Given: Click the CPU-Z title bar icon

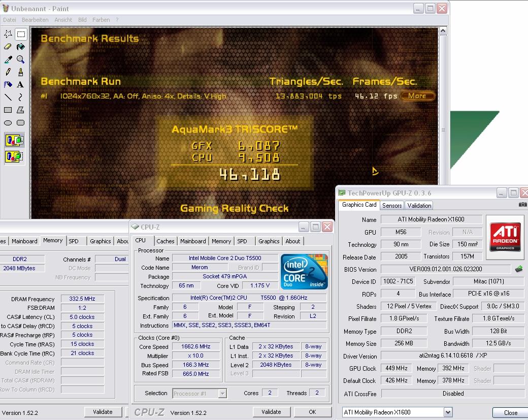Looking at the screenshot, I should [136, 227].
